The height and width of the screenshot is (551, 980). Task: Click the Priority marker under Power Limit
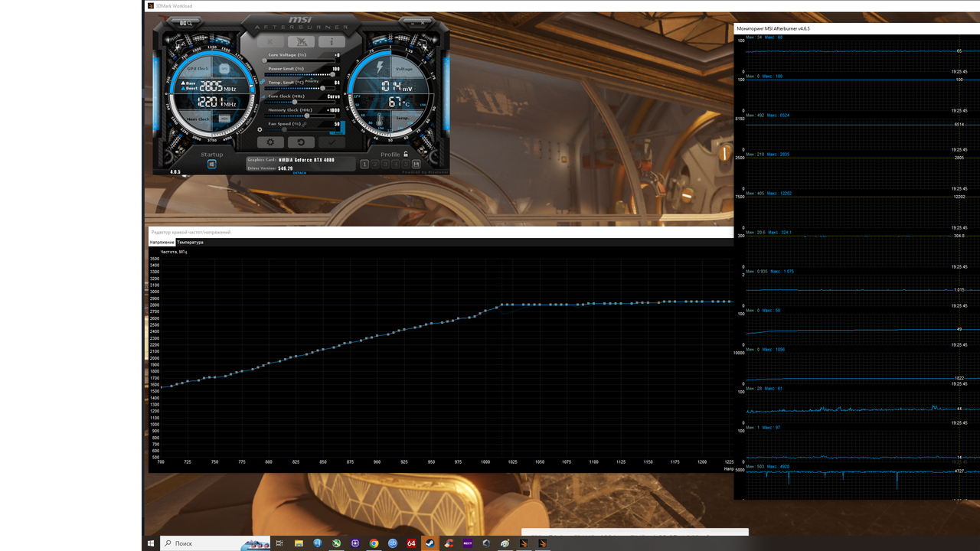312,80
